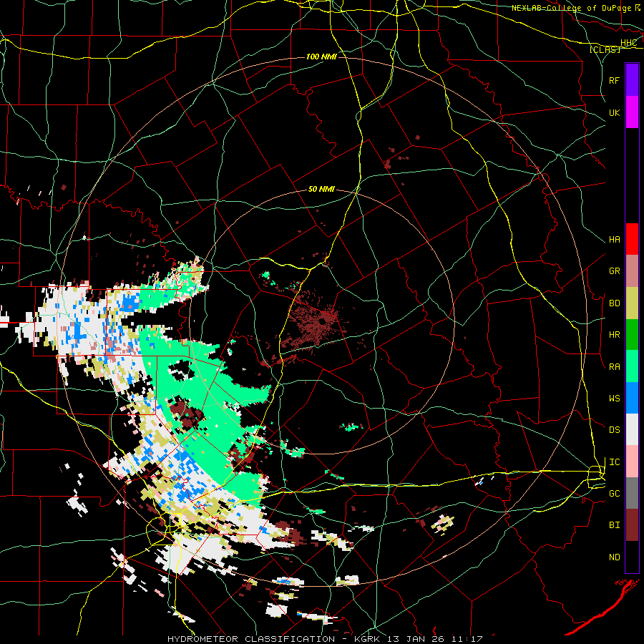Click the RF legend label
644x644 pixels.
tap(614, 80)
